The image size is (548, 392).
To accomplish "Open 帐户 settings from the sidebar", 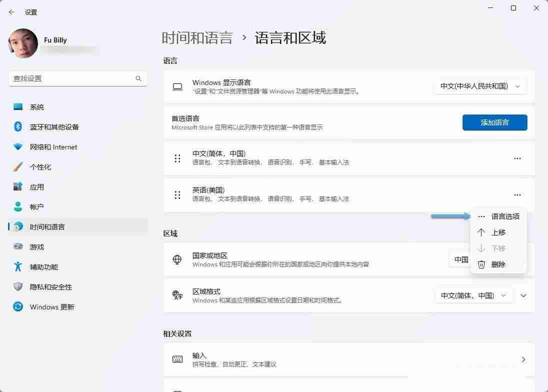I will (36, 207).
